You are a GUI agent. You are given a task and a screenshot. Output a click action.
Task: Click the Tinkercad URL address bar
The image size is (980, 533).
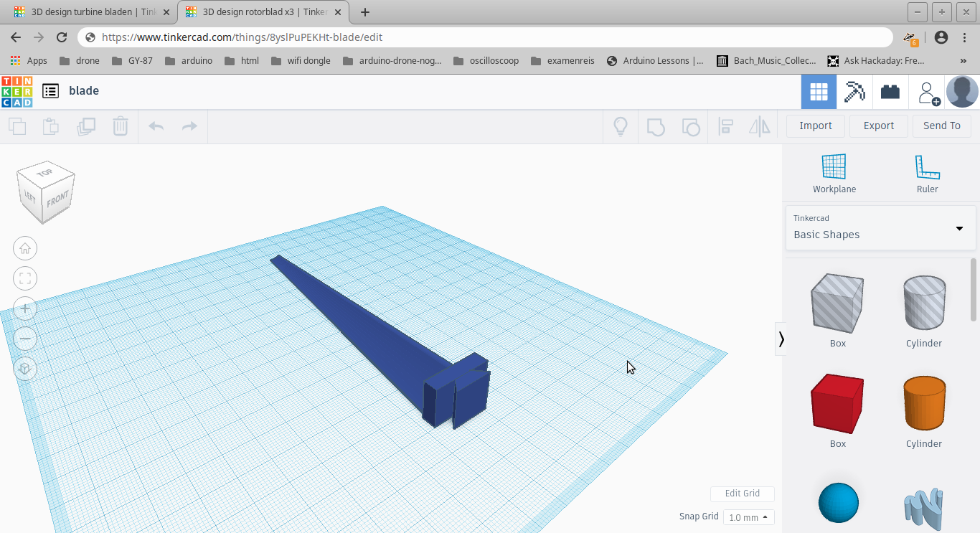(x=485, y=37)
